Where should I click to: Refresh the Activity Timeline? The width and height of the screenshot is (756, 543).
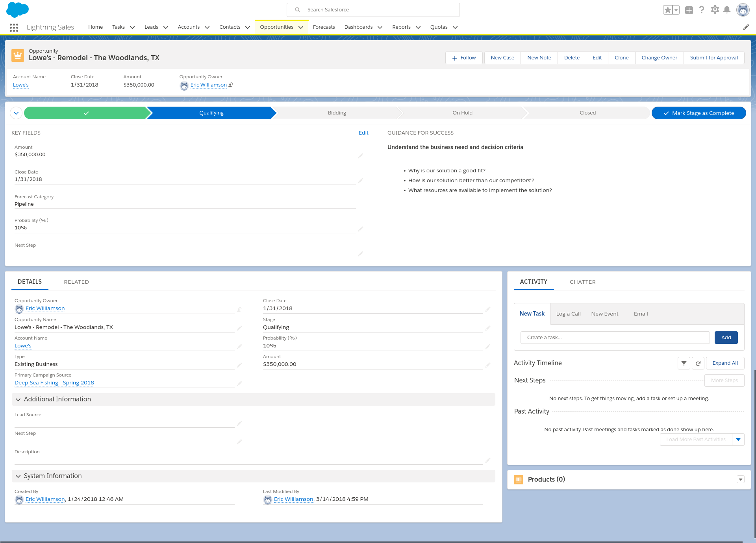coord(698,363)
